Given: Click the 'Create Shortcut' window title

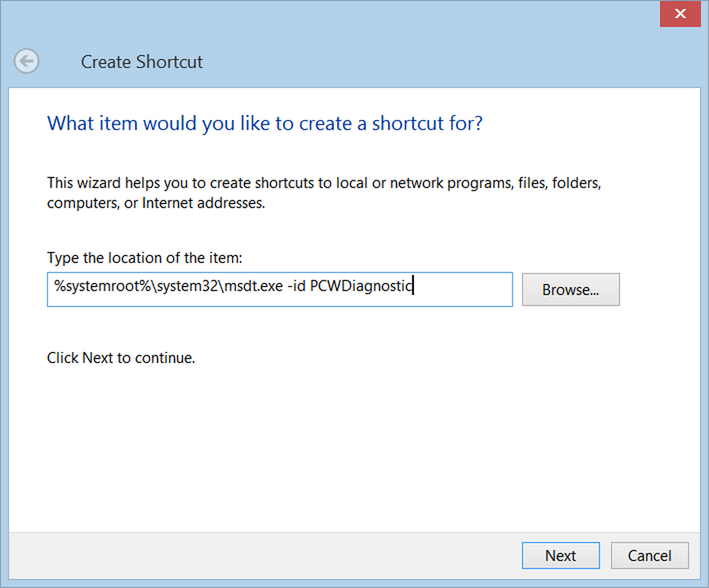Looking at the screenshot, I should click(x=142, y=62).
